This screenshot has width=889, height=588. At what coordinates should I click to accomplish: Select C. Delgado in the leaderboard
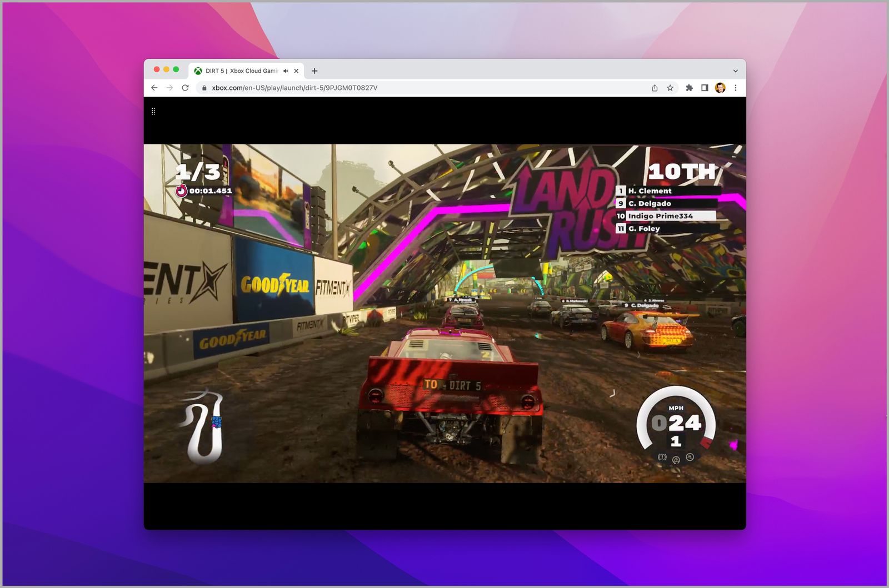click(667, 204)
